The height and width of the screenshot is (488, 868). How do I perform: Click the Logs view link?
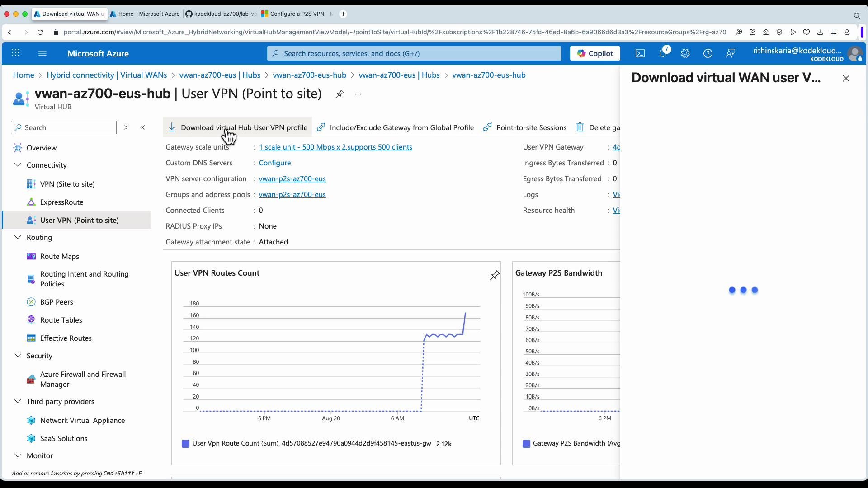[x=616, y=194]
